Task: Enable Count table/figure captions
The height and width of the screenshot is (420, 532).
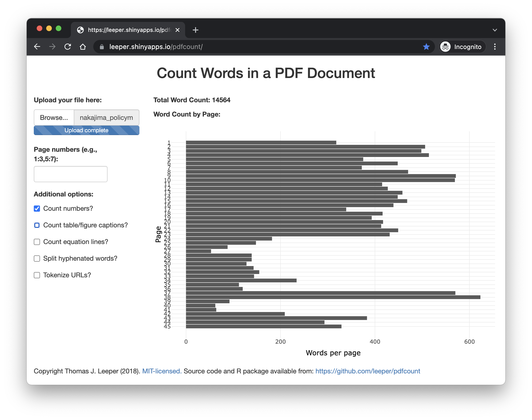Action: (37, 225)
